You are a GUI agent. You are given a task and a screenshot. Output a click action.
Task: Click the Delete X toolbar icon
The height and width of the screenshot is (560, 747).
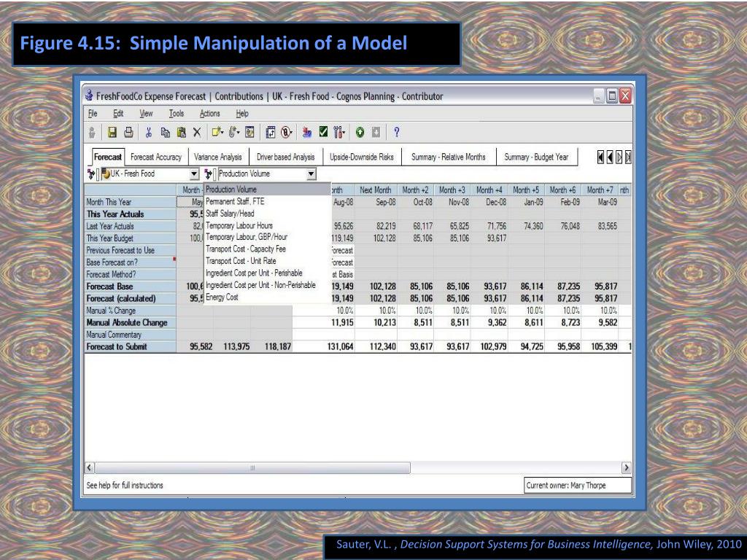pos(197,133)
